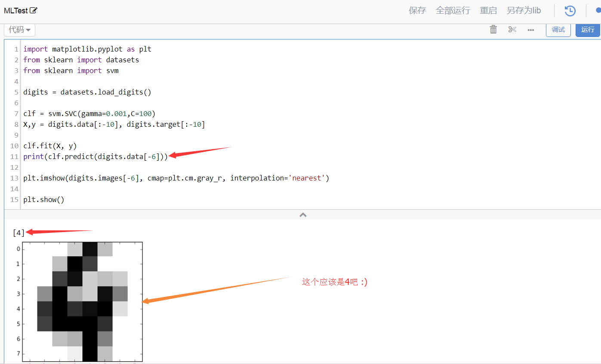
Task: Click 保存 to save the notebook
Action: 417,11
